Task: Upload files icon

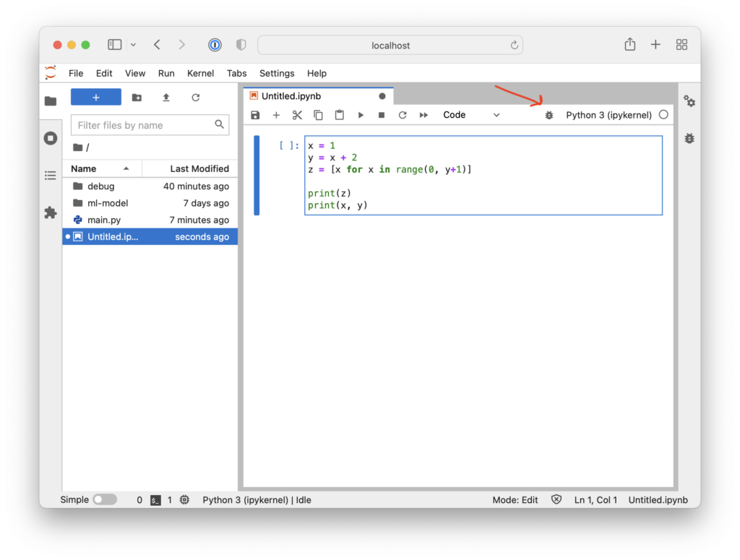Action: [x=166, y=97]
